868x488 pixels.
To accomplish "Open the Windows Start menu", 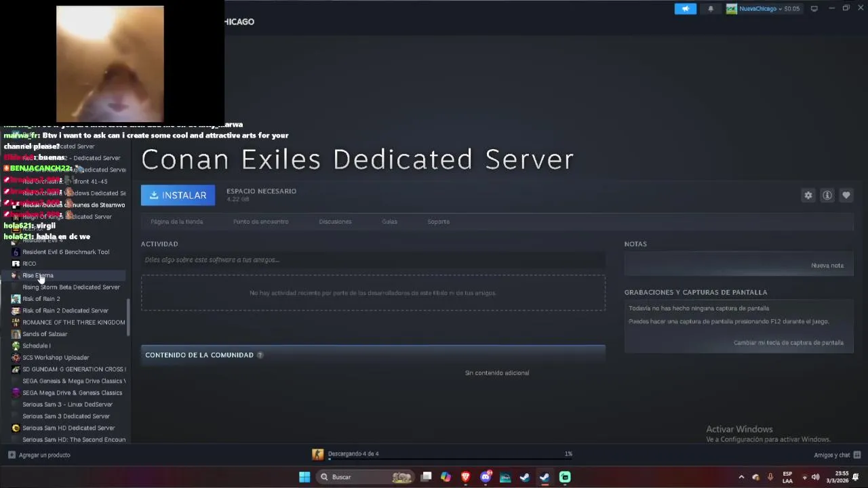I will tap(304, 477).
